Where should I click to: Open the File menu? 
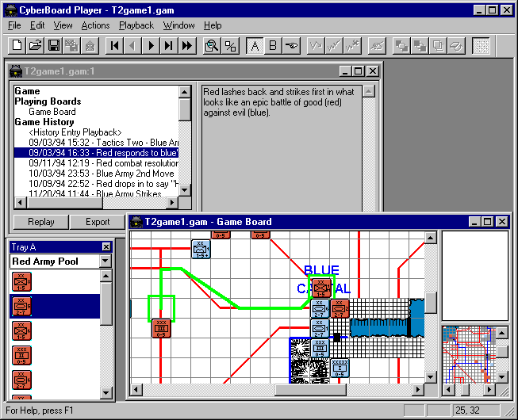14,25
